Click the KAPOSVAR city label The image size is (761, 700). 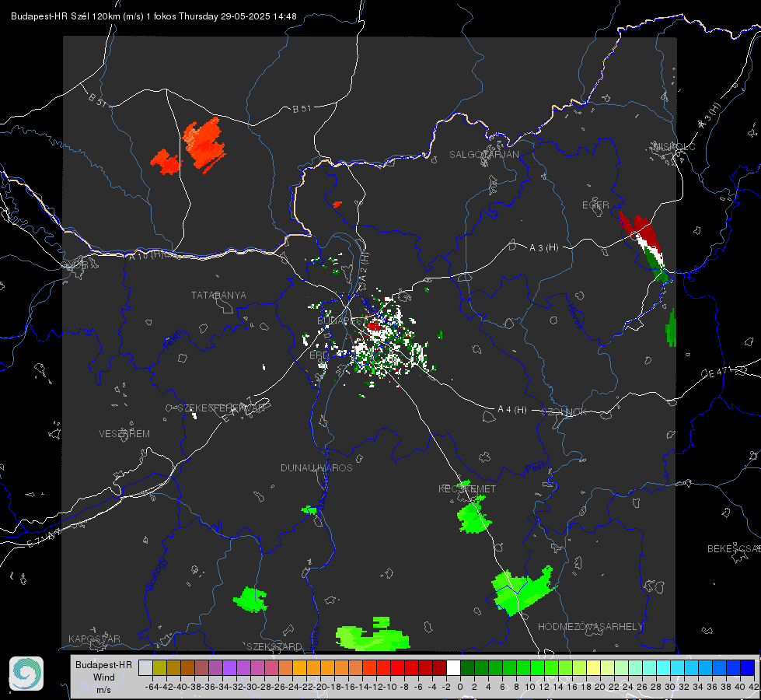point(94,639)
